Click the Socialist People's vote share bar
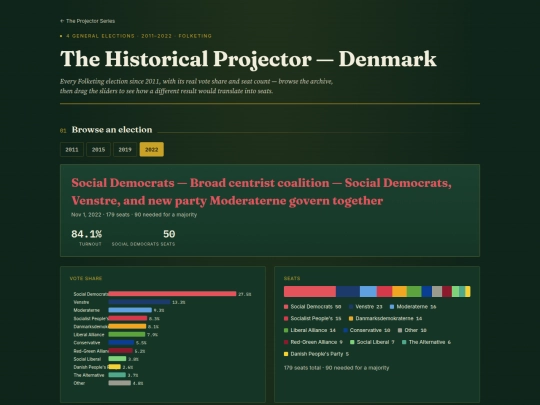 coord(128,318)
